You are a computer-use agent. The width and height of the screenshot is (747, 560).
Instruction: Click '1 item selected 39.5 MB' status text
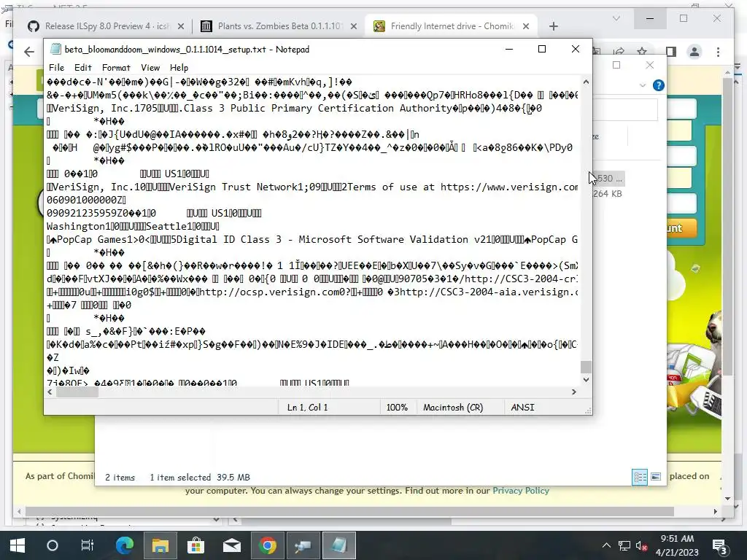click(x=200, y=477)
